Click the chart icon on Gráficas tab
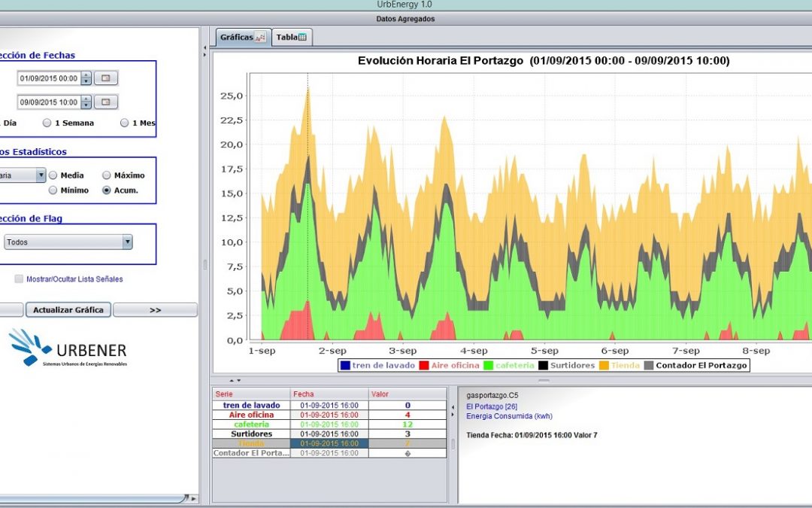 (x=260, y=38)
